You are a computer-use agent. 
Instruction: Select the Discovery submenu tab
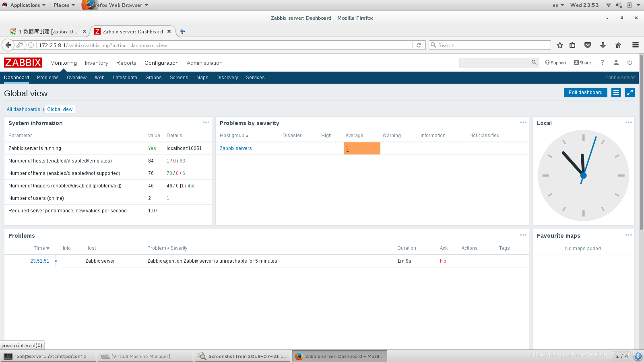(227, 78)
